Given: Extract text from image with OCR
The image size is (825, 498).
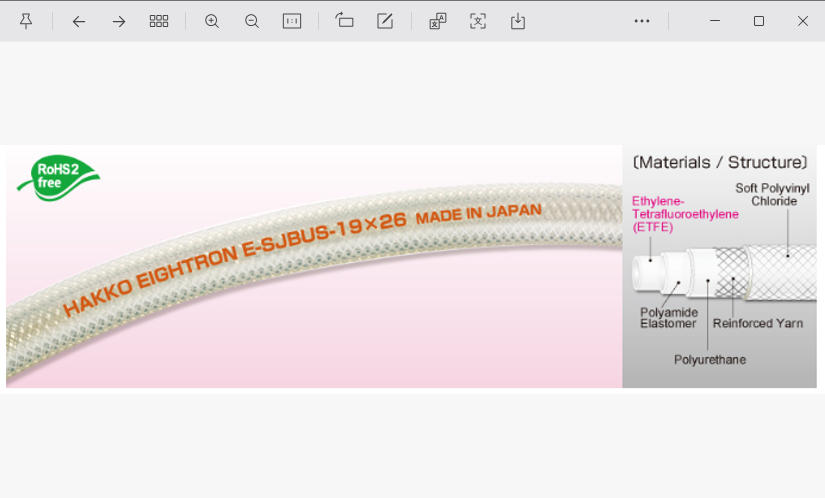Looking at the screenshot, I should coord(478,21).
